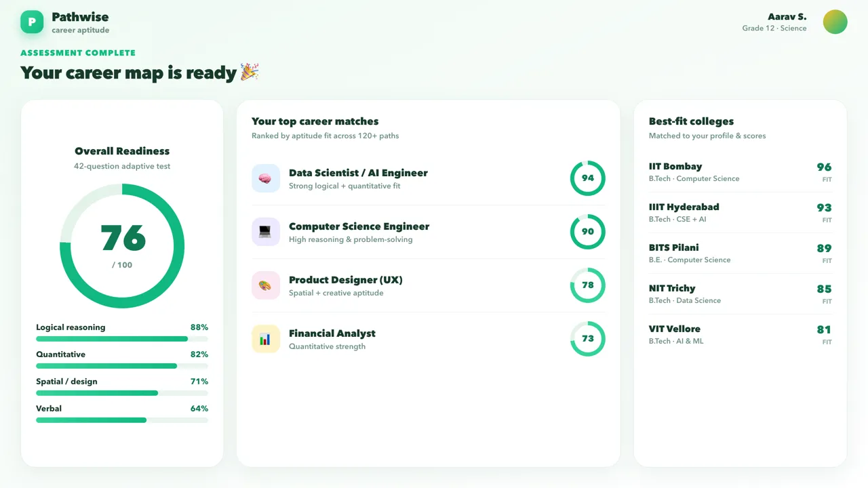
Task: Select IIIT Hyderabad college
Action: 741,213
